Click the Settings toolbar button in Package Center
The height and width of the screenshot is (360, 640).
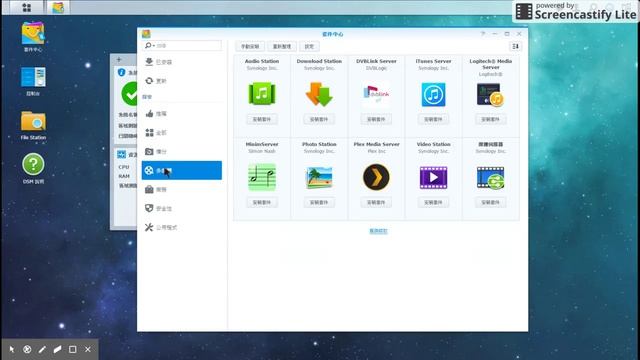coord(309,46)
